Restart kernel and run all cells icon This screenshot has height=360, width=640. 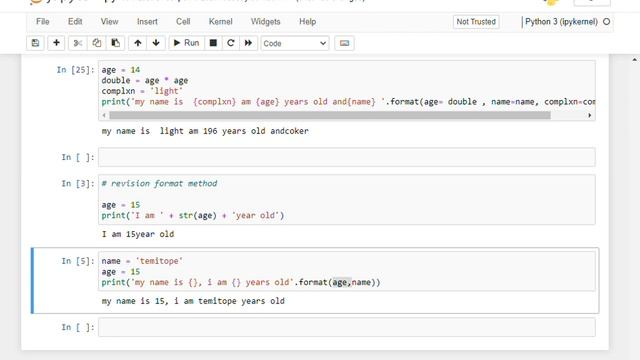click(248, 43)
